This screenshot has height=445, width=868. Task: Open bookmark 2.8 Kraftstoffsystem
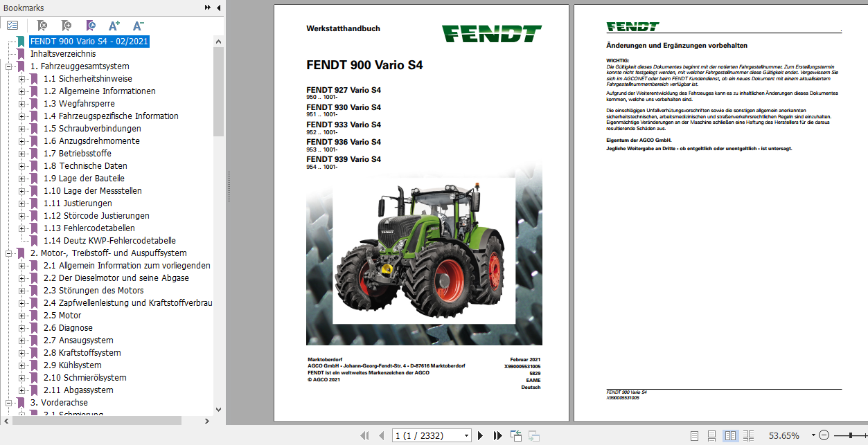coord(82,353)
